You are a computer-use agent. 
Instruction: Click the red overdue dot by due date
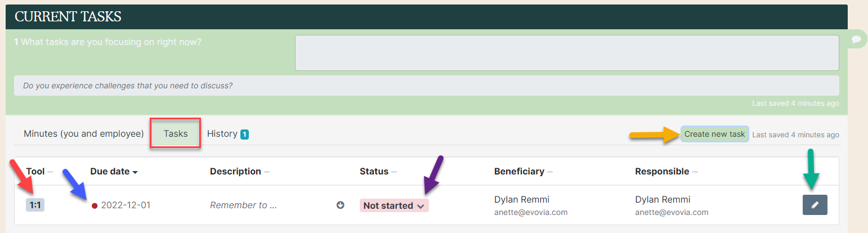coord(95,205)
